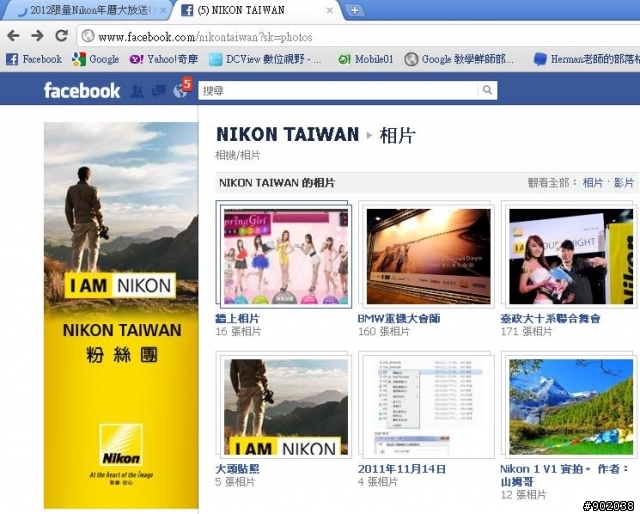Open the 臺政大十系聯合舞會 album thumbnail
Screen dimensions: 640x514
pyautogui.click(x=570, y=255)
